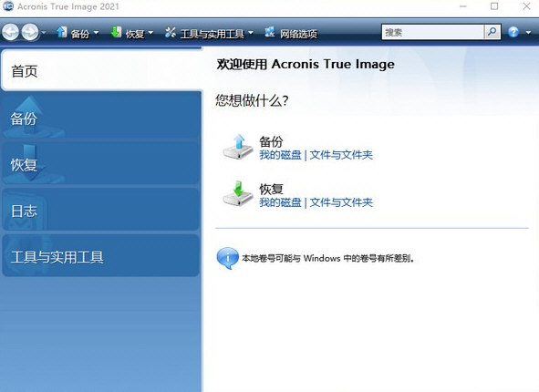Select the 工具与实用工具 sidebar tab
The height and width of the screenshot is (392, 539).
(x=101, y=255)
